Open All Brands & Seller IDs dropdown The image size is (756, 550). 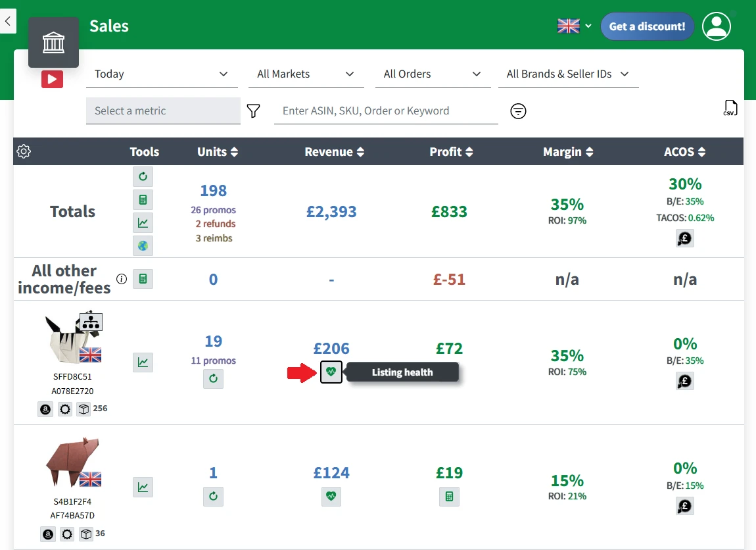569,74
